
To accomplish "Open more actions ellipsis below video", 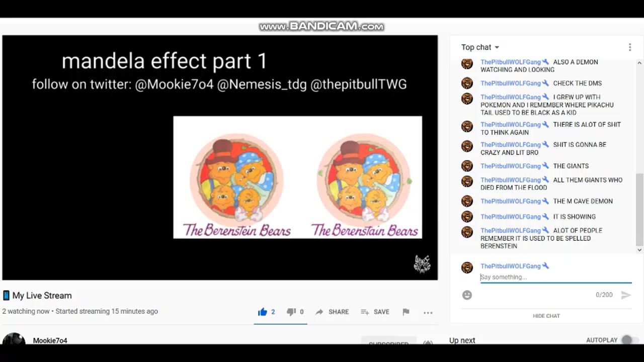I will pyautogui.click(x=428, y=312).
